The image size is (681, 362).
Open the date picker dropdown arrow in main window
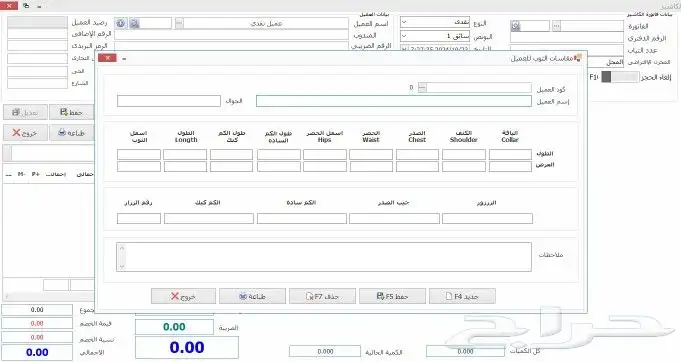click(x=404, y=49)
